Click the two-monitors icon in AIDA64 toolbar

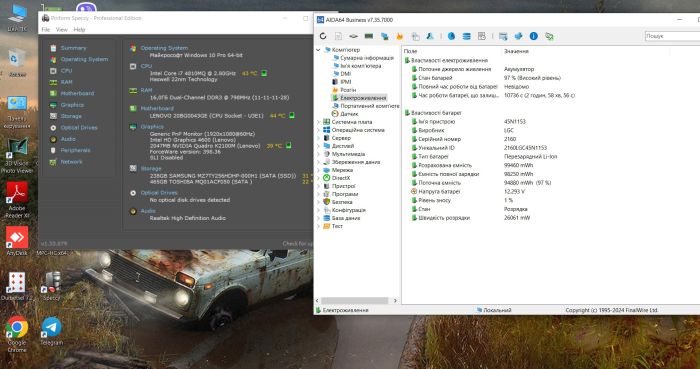click(x=384, y=36)
